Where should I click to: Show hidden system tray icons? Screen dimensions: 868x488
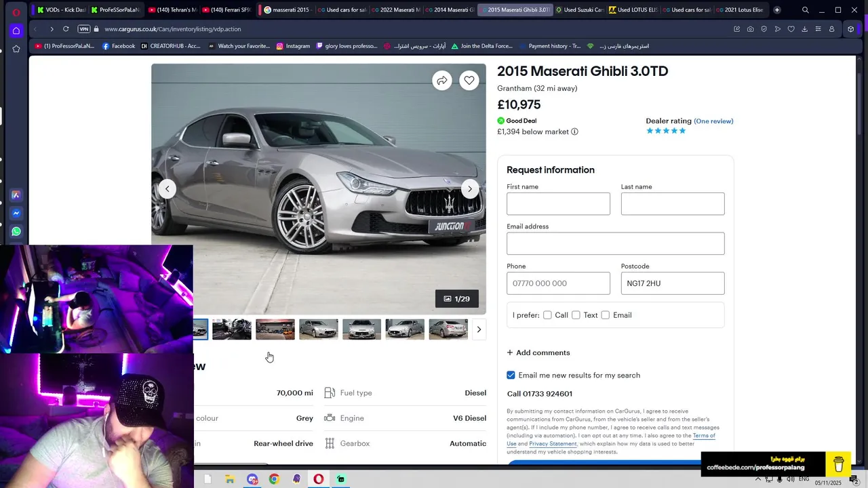click(758, 479)
